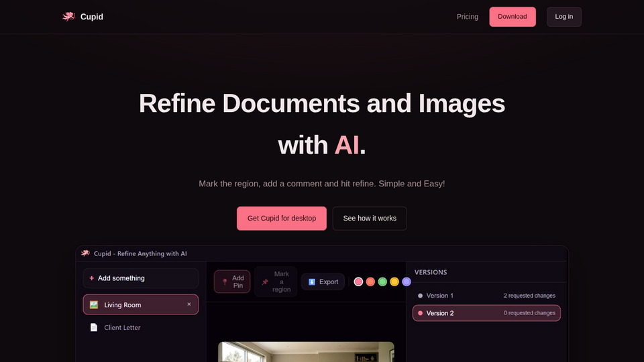This screenshot has width=644, height=362.
Task: Click 0 requested changes text
Action: (529, 313)
